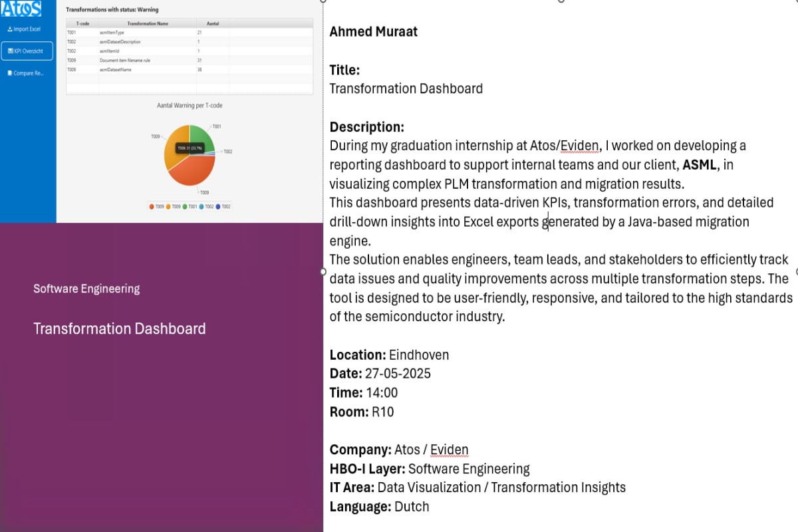Click the Aantal column header
The image size is (798, 532).
213,23
